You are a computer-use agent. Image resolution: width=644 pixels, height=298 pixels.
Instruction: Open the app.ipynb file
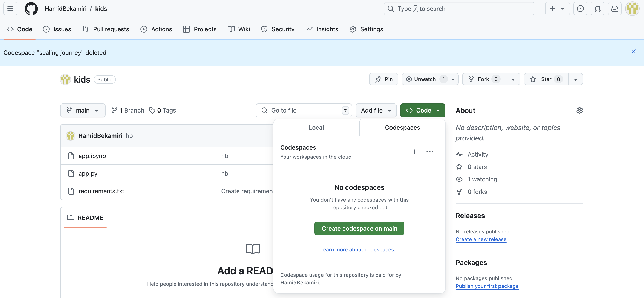point(92,156)
